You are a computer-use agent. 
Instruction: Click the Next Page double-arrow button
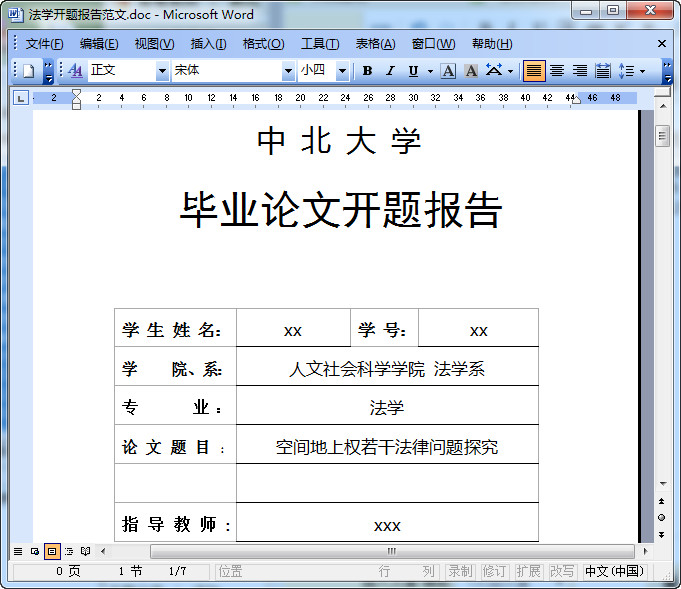coord(661,534)
